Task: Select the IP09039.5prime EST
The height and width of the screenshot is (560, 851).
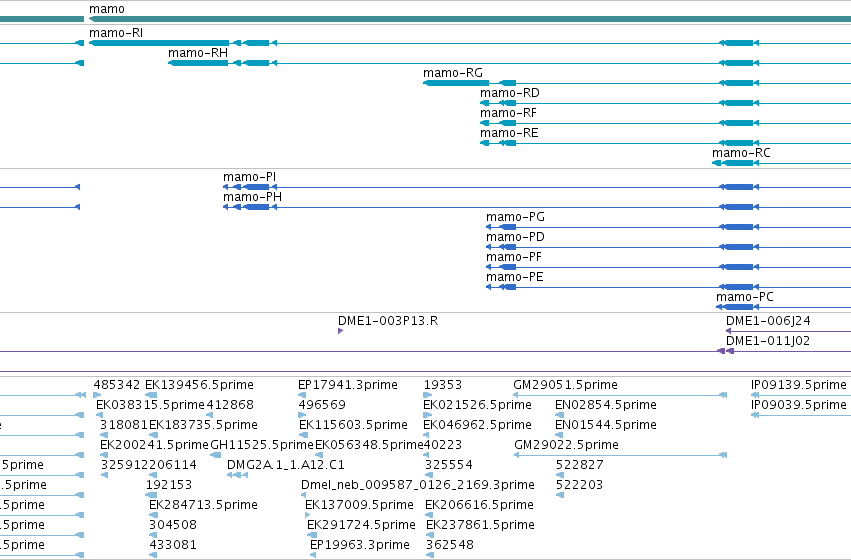Action: (799, 405)
